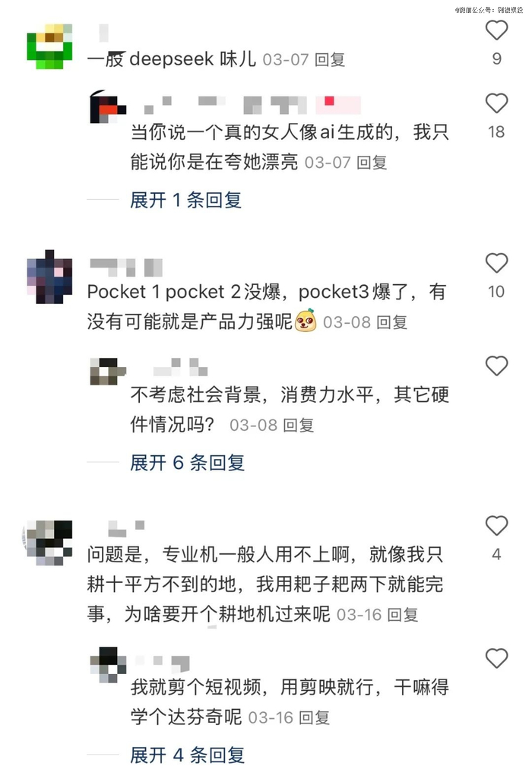The image size is (532, 782).
Task: Reply to the 达芬奇 comment from 03-16
Action: (x=315, y=717)
